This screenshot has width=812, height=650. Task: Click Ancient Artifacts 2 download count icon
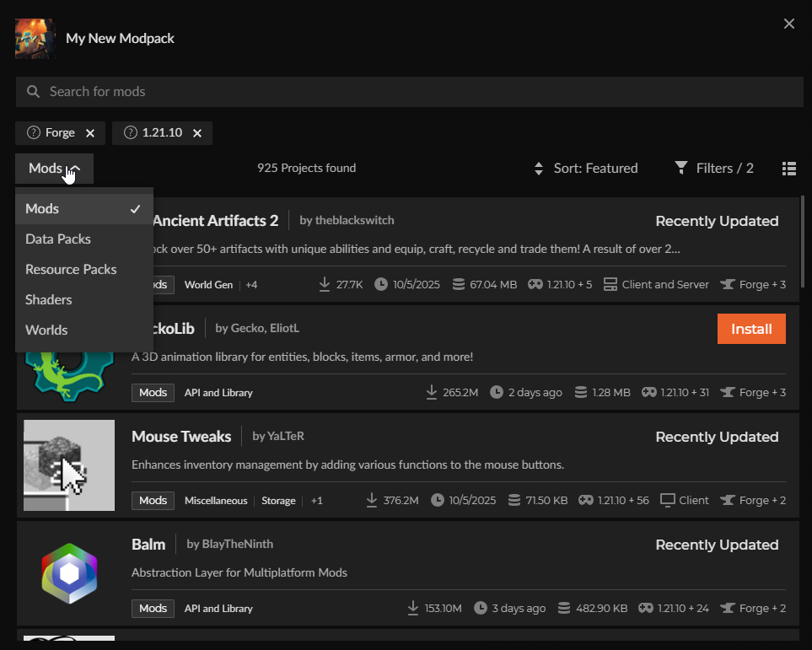pos(325,284)
